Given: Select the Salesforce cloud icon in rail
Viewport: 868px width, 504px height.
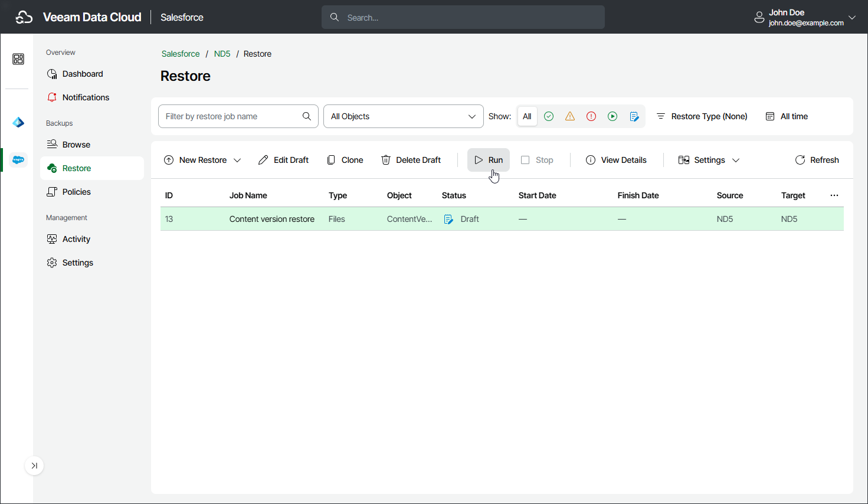Looking at the screenshot, I should click(18, 160).
